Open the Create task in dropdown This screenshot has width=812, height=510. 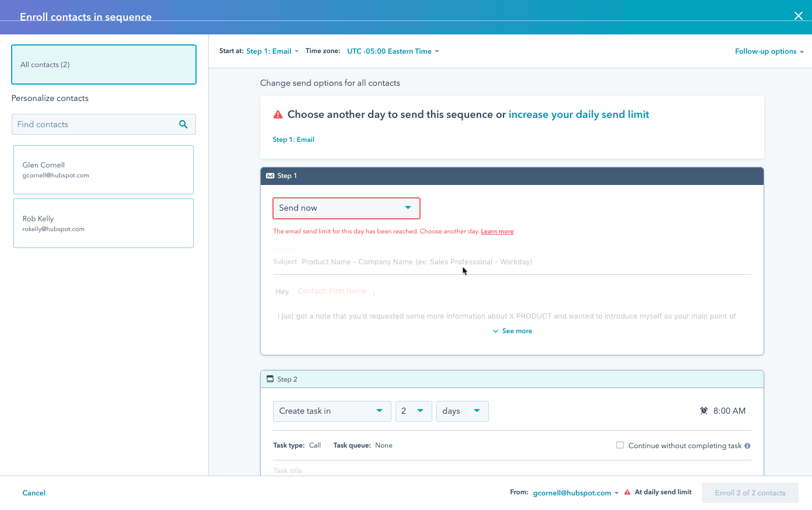(330, 411)
